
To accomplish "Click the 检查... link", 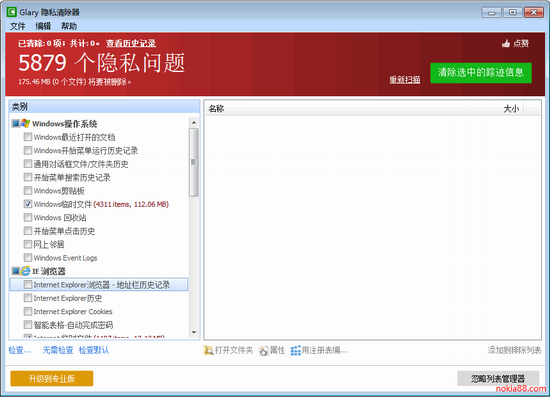I will click(20, 350).
